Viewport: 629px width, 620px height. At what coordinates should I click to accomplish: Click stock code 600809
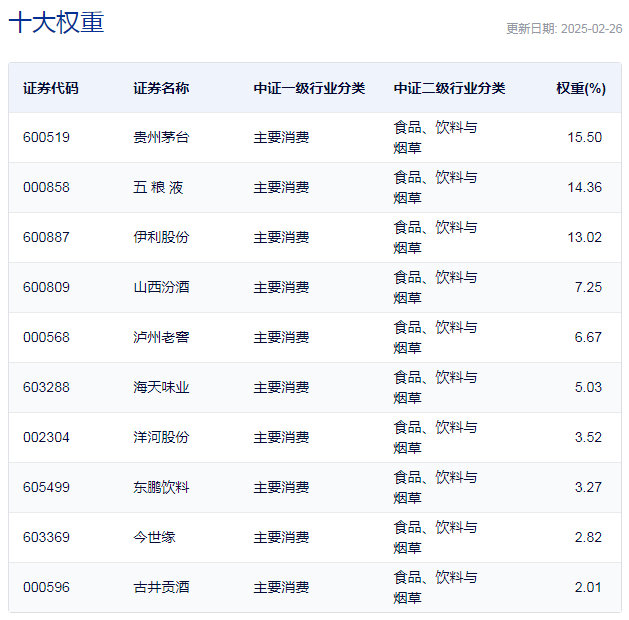(x=47, y=287)
